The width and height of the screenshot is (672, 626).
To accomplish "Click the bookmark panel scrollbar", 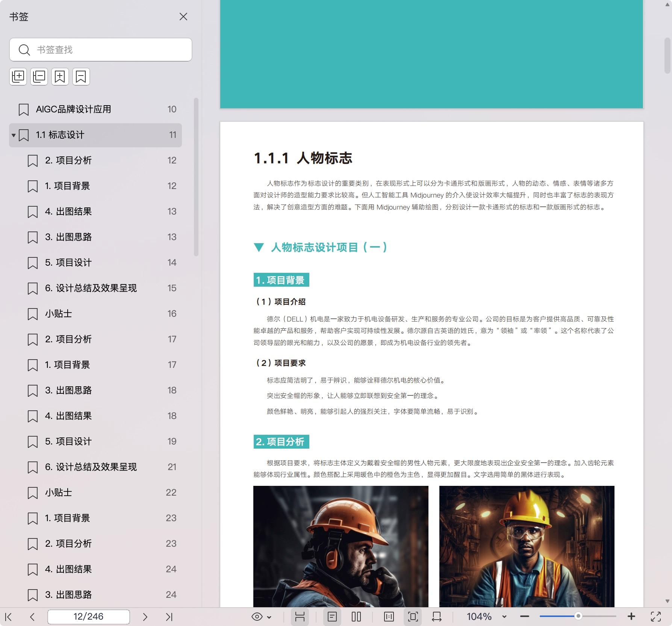I will [196, 177].
